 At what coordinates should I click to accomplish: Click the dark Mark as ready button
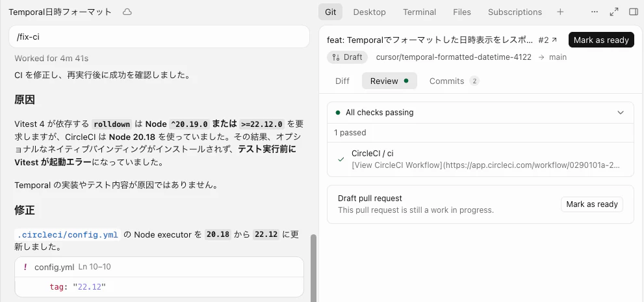[x=601, y=40]
